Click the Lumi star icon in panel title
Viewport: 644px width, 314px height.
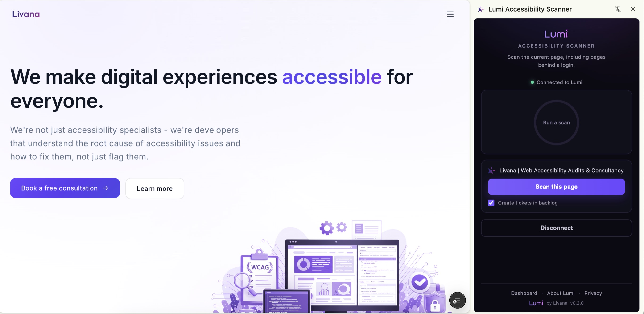pos(480,9)
